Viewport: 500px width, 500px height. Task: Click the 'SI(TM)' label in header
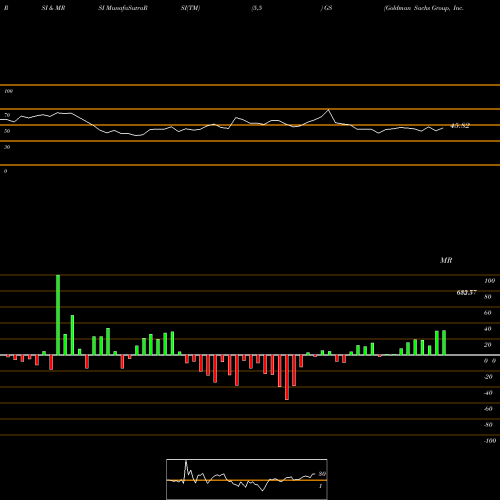190,8
